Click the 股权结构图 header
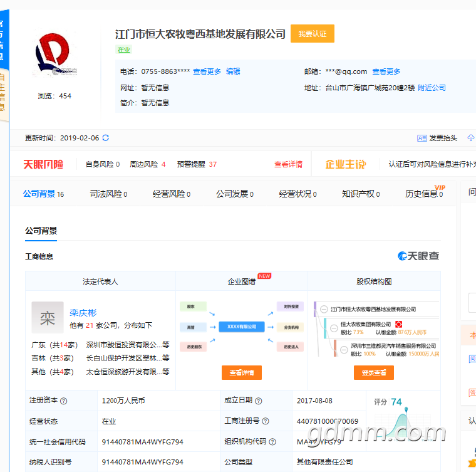This screenshot has width=476, height=472. click(x=374, y=281)
